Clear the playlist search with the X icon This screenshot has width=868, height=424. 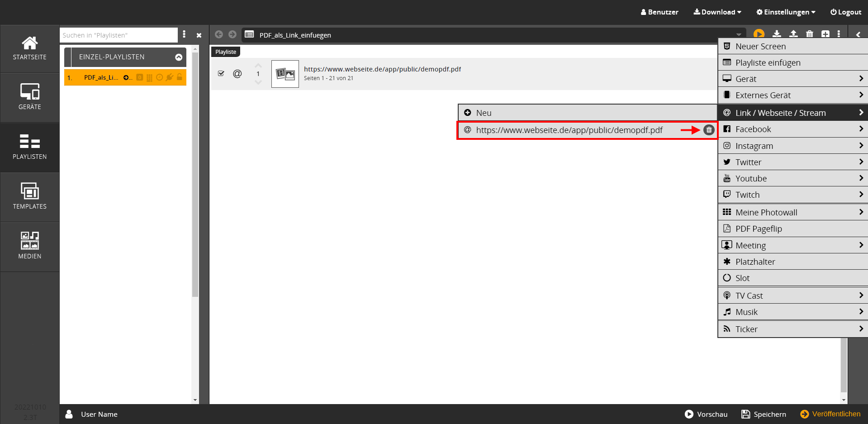[x=199, y=35]
